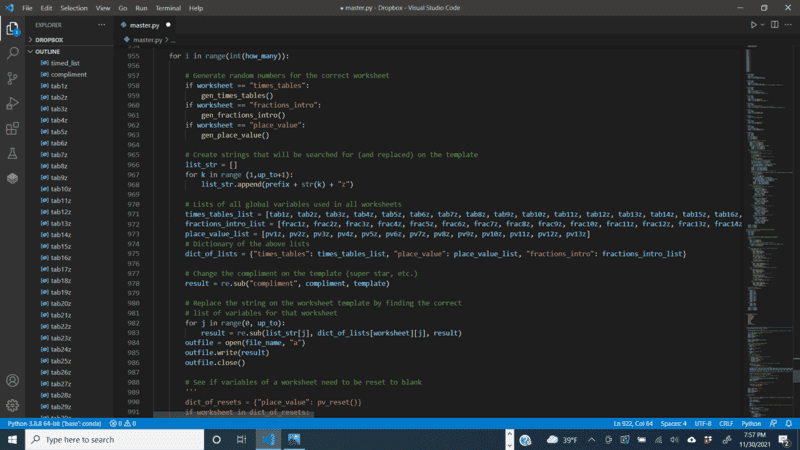This screenshot has width=800, height=450.
Task: Open the Extensions view
Action: [x=12, y=128]
